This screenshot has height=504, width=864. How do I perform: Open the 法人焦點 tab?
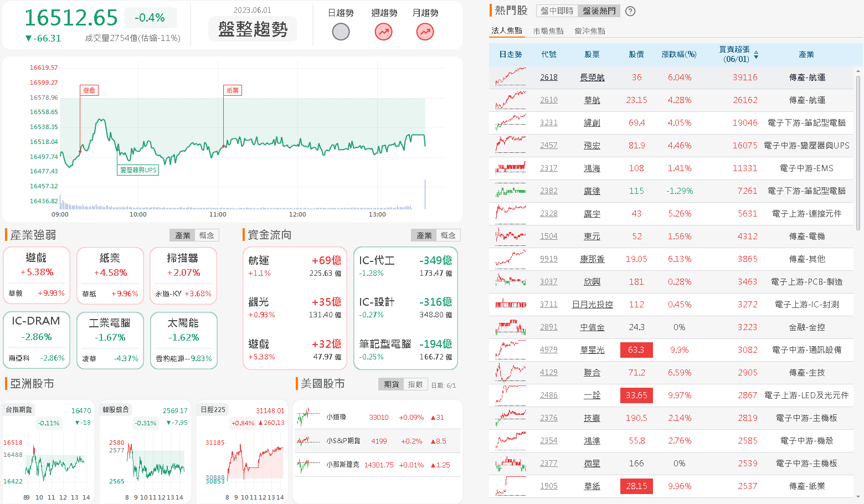click(x=507, y=31)
